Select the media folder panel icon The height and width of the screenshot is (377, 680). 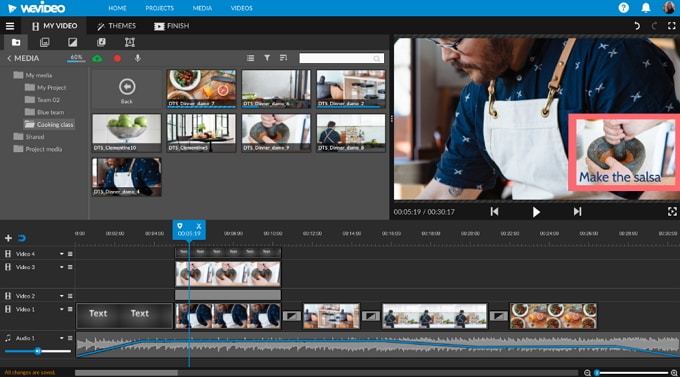tap(16, 42)
